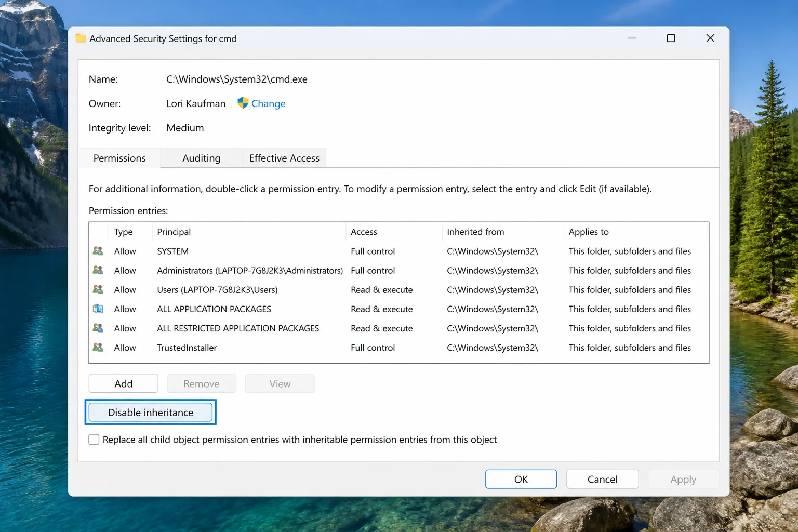Click the owner name Lori Kaufman

coord(196,103)
